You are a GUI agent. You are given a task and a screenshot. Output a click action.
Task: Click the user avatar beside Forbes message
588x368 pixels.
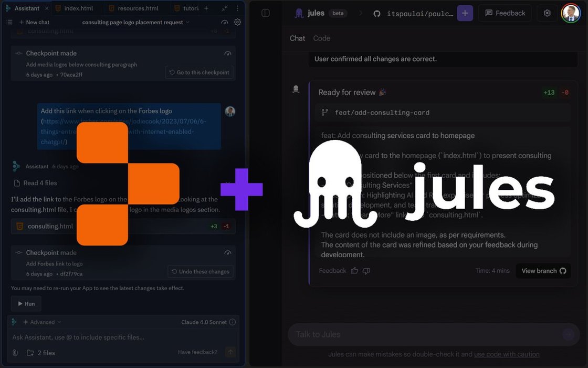point(230,111)
